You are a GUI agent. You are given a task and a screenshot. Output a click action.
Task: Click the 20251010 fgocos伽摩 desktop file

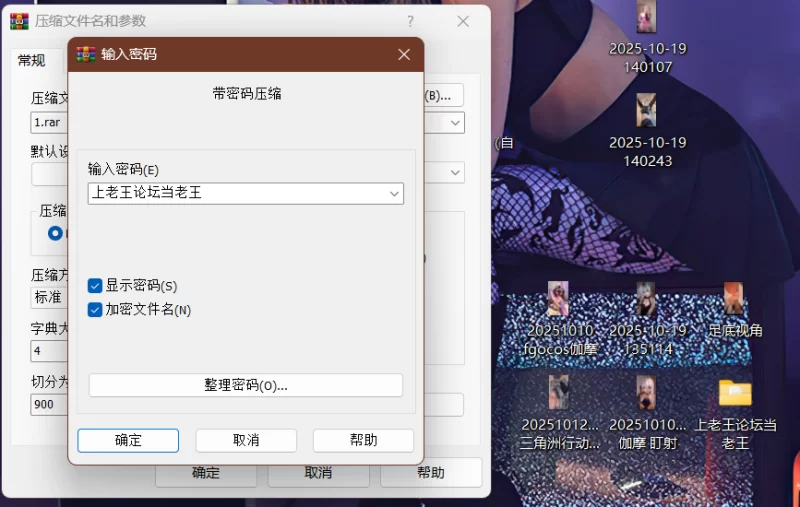tap(558, 299)
